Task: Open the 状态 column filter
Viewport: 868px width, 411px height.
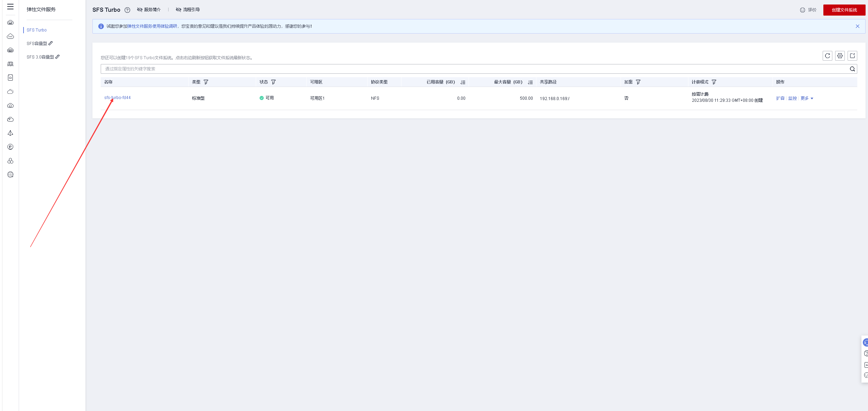Action: click(x=273, y=82)
